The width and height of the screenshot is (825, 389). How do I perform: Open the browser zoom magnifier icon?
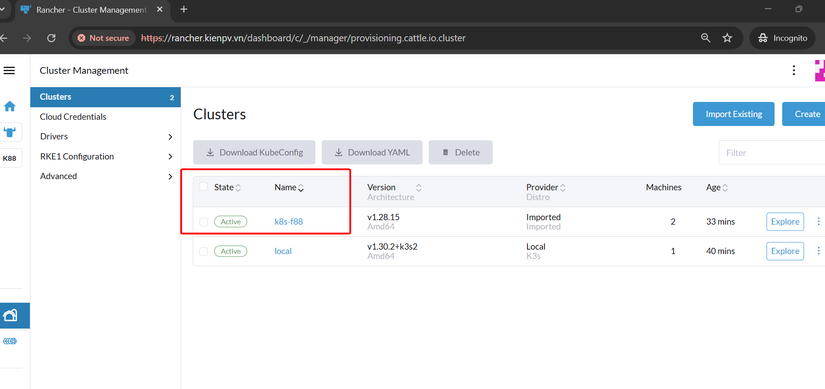tap(705, 38)
